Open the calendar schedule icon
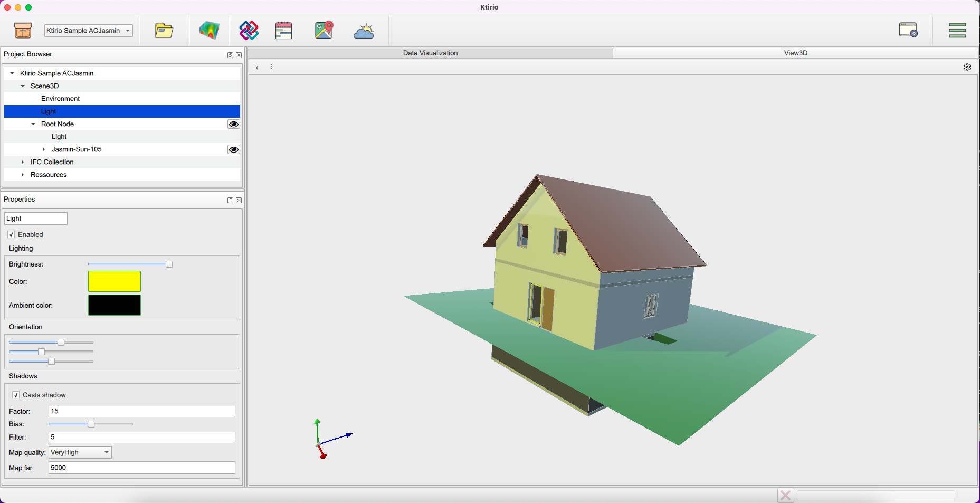The image size is (980, 503). click(x=283, y=31)
